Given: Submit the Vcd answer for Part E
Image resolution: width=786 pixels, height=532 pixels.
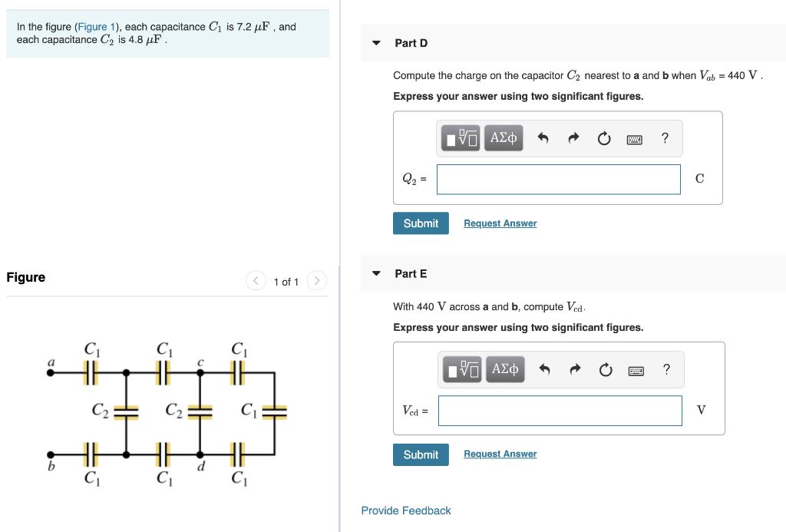Looking at the screenshot, I should 421,454.
